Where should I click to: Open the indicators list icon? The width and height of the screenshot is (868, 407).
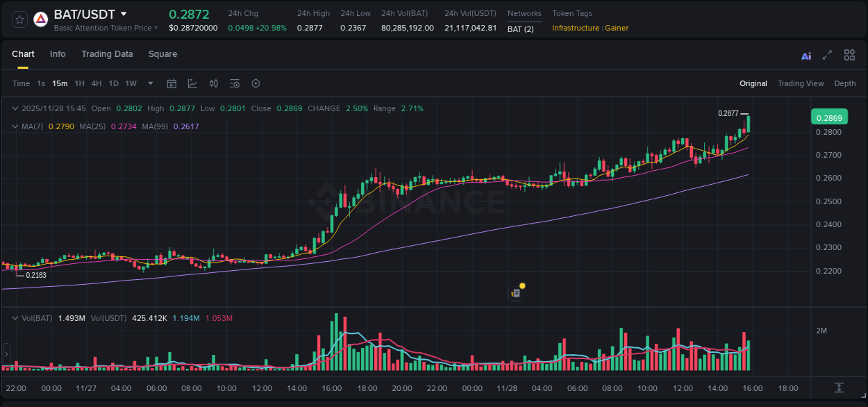(235, 83)
